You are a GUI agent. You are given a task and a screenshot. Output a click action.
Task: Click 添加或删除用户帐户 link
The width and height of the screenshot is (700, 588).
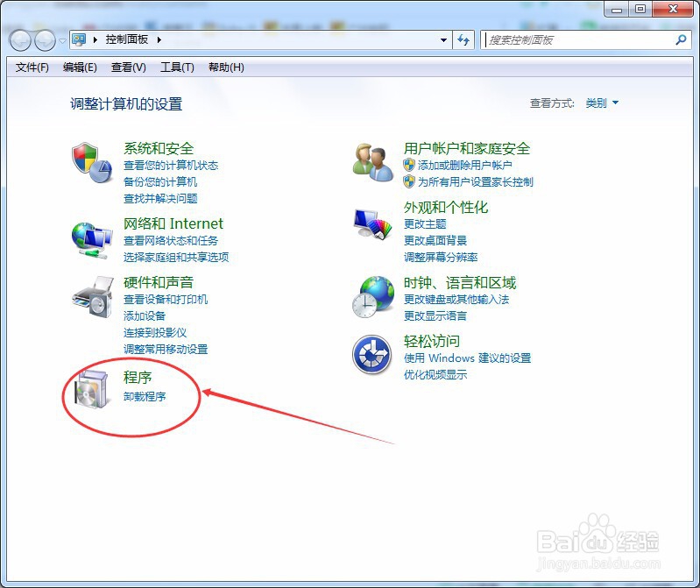tap(464, 166)
